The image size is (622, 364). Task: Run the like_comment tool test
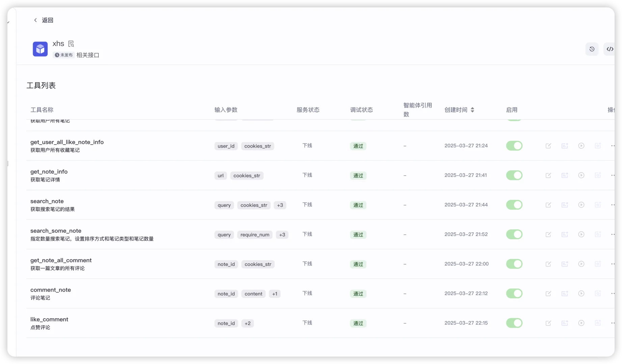coord(581,323)
